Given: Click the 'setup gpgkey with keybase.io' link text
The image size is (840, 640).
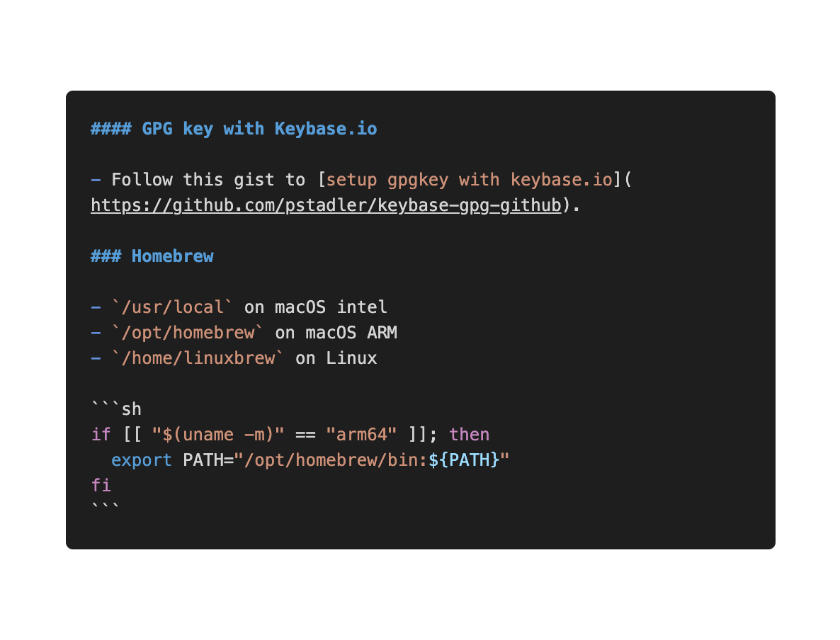Looking at the screenshot, I should point(469,180).
